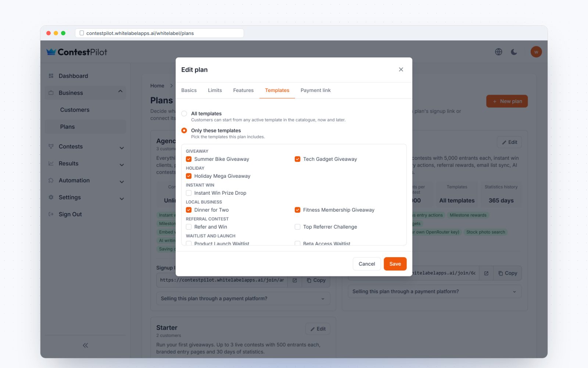Uncheck Fitness Membership Giveaway template
Viewport: 588px width, 368px height.
coord(297,210)
